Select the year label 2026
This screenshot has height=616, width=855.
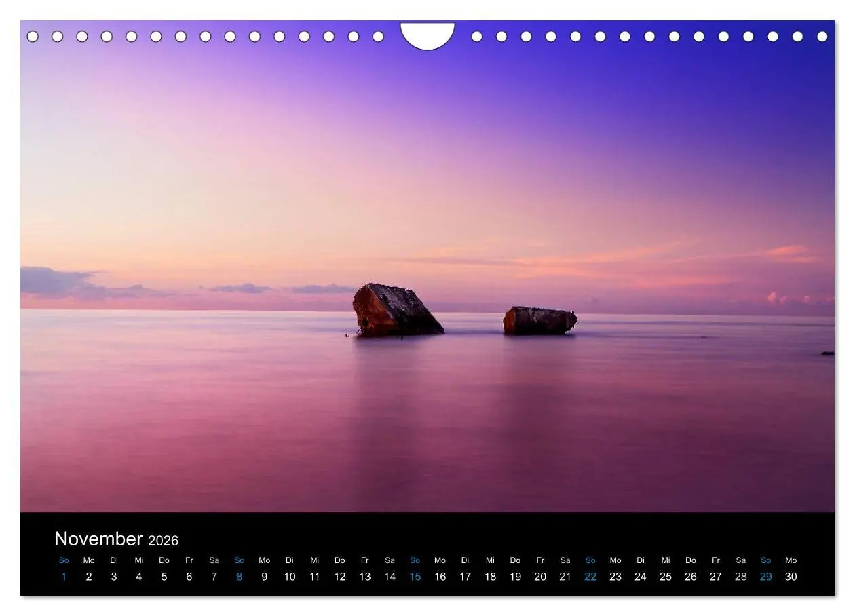163,541
